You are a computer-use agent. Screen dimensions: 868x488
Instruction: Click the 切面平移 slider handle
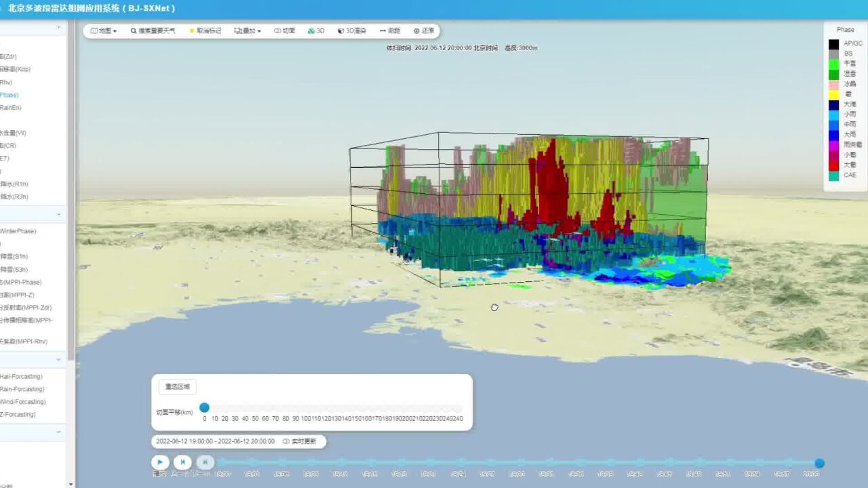[x=204, y=407]
